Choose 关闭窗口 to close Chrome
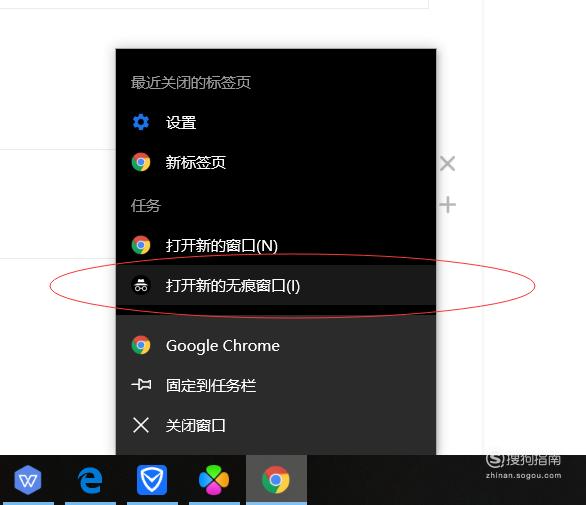 [x=276, y=425]
